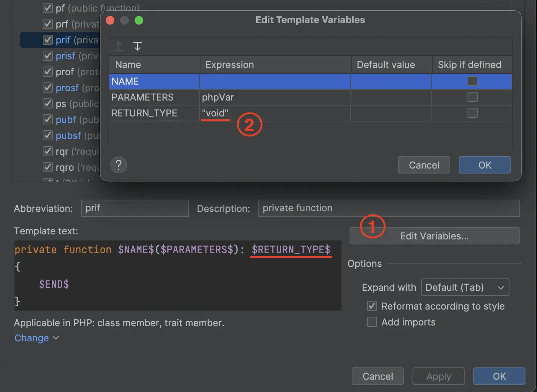
Task: Uncheck the rqro template checkbox
Action: tap(48, 167)
